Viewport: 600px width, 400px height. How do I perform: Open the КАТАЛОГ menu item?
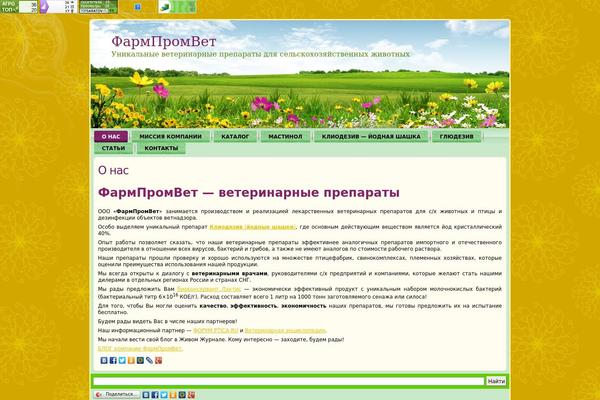pyautogui.click(x=235, y=136)
